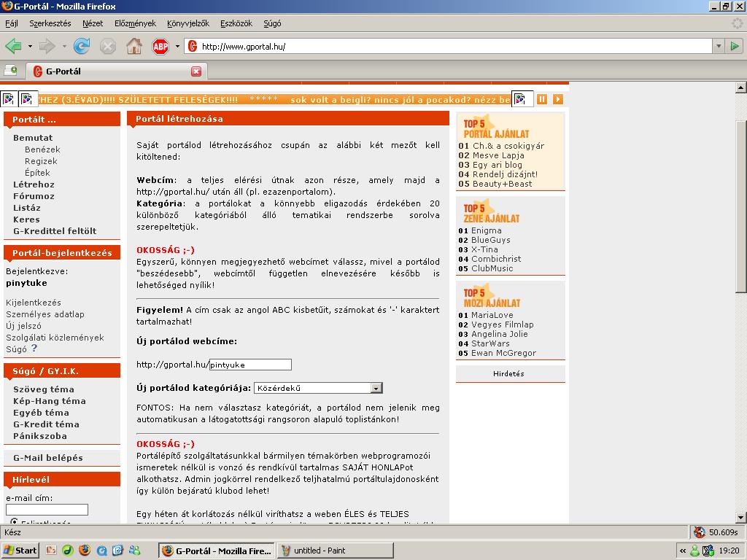Click the green Back arrow button
Screen dimensions: 747x560
[13, 47]
